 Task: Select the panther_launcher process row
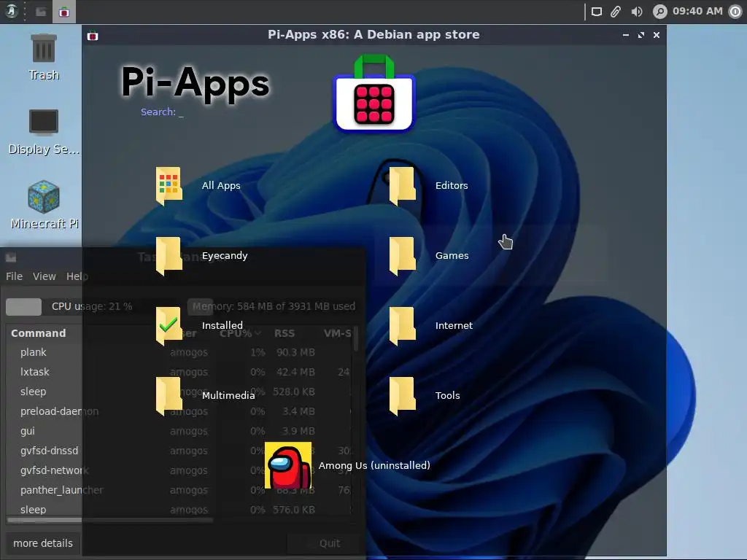(180, 490)
